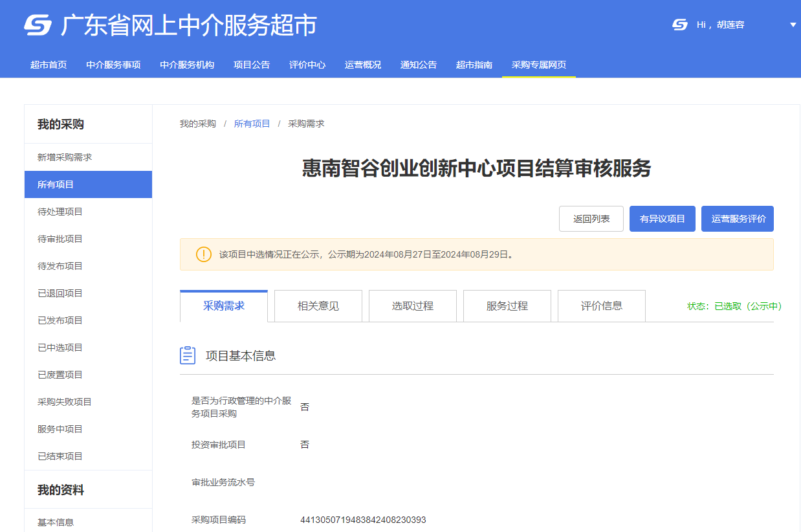
Task: Expand the user menu caret next to 胡莲容
Action: tap(792, 25)
